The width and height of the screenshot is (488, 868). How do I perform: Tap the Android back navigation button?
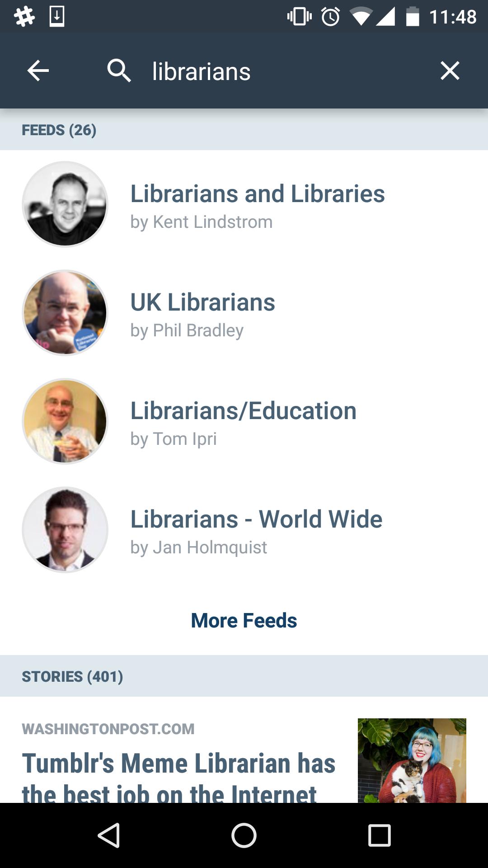coord(108,835)
